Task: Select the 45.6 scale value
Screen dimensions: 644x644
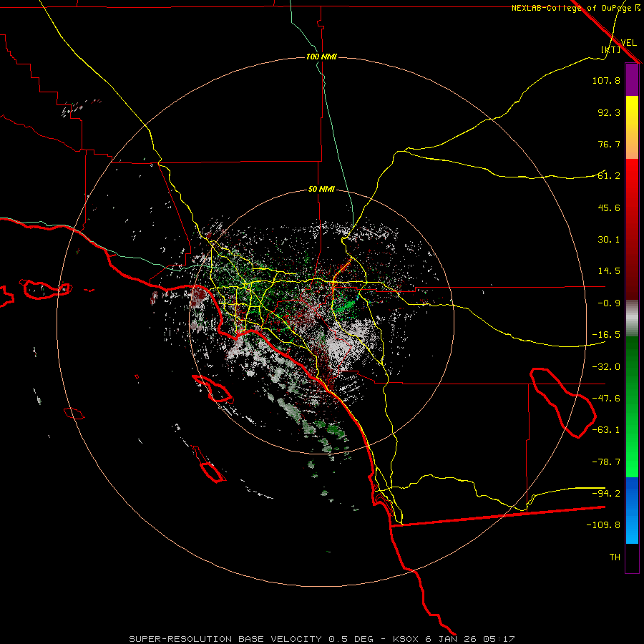Action: point(609,208)
